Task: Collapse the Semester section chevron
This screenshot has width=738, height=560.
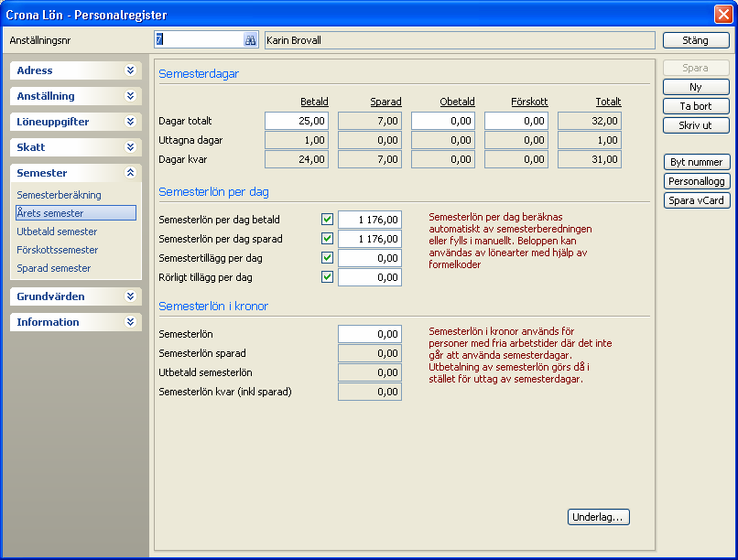Action: click(130, 173)
